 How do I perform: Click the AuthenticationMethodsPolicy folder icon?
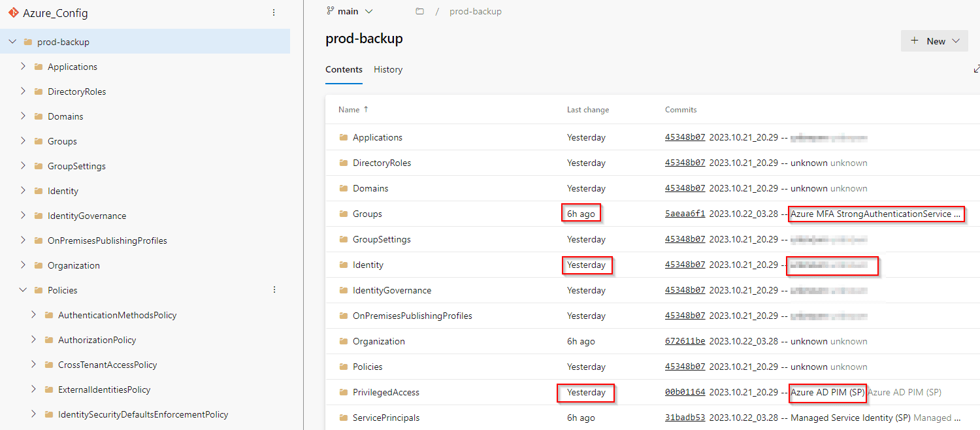tap(49, 315)
